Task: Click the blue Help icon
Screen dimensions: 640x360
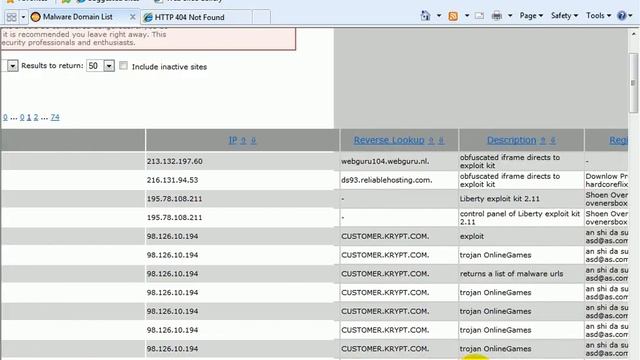Action: point(621,16)
